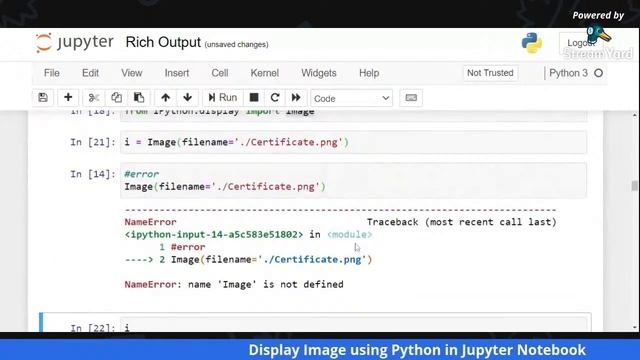Cut selected cells with scissors icon
Viewport: 640px width, 360px height.
tap(94, 98)
